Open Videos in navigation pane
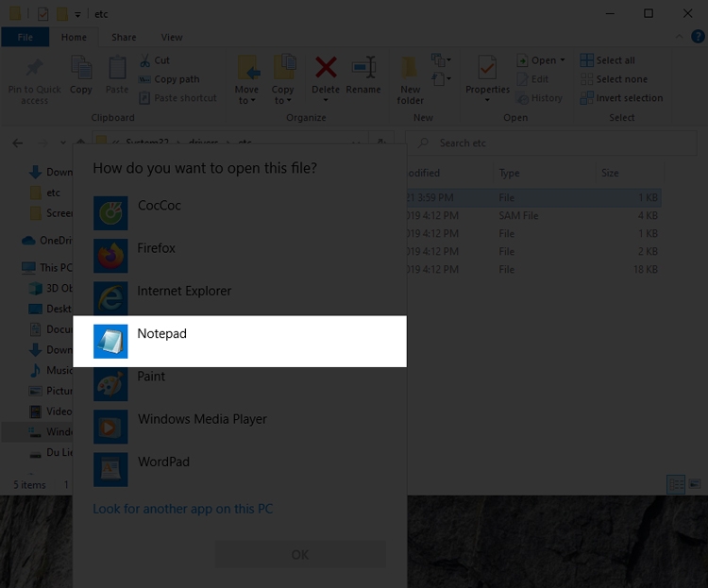The width and height of the screenshot is (708, 588). point(51,412)
